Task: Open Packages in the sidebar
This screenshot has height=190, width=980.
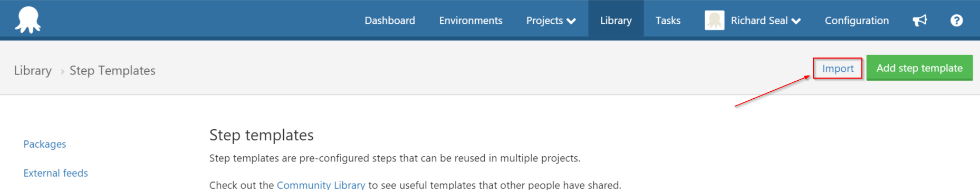Action: point(45,144)
